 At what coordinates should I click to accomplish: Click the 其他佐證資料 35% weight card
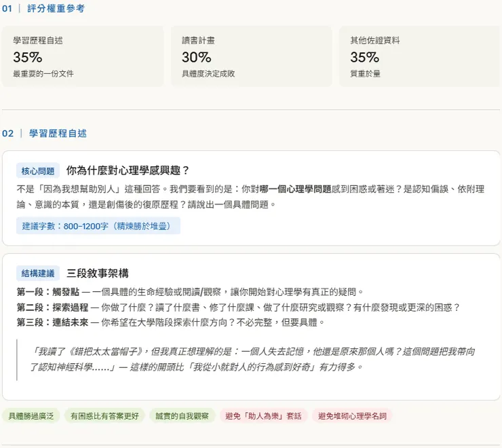click(419, 56)
